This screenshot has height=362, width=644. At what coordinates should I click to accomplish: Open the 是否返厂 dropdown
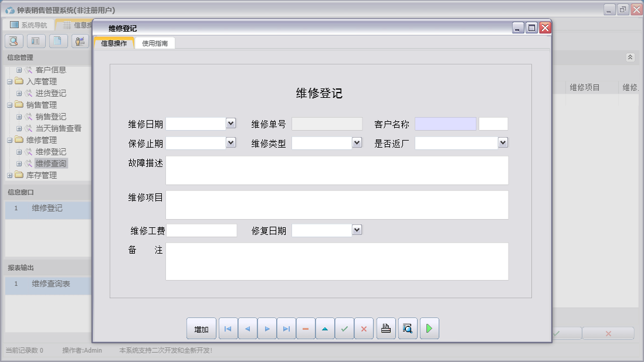(x=503, y=142)
